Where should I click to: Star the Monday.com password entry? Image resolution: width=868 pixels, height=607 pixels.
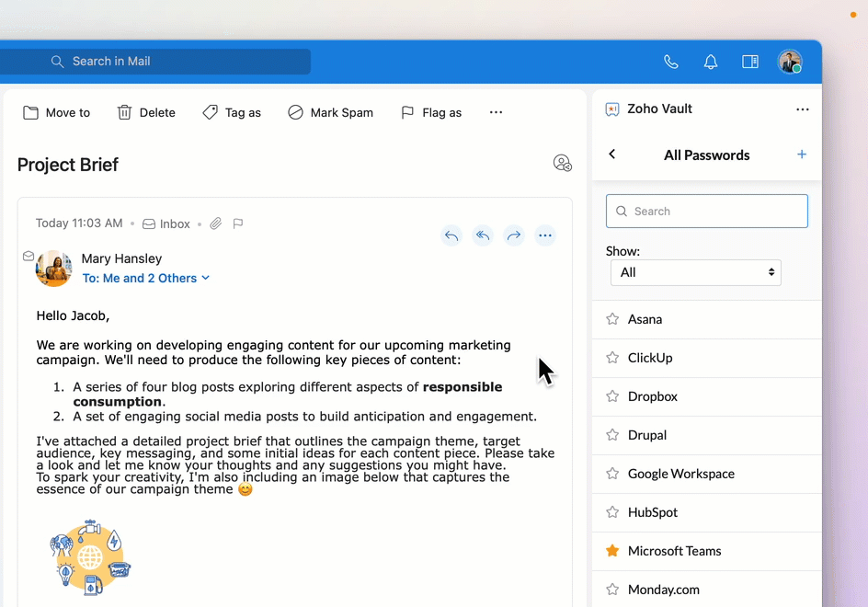click(612, 590)
